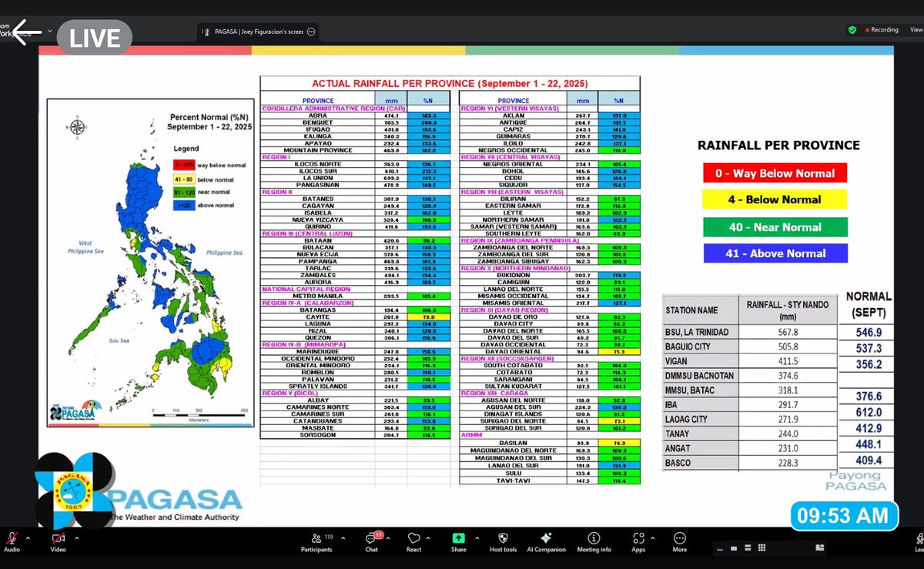Open the Participants panel
Viewport: 924px width, 569px height.
(316, 541)
